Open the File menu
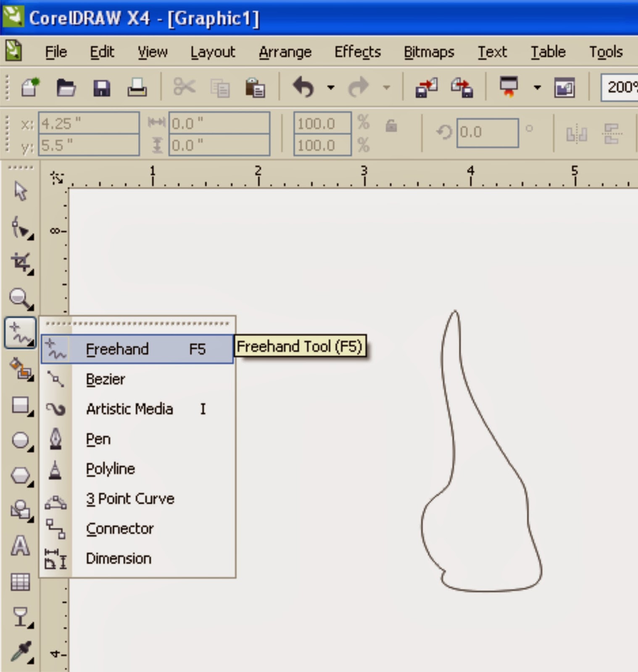Viewport: 638px width, 672px height. [56, 52]
